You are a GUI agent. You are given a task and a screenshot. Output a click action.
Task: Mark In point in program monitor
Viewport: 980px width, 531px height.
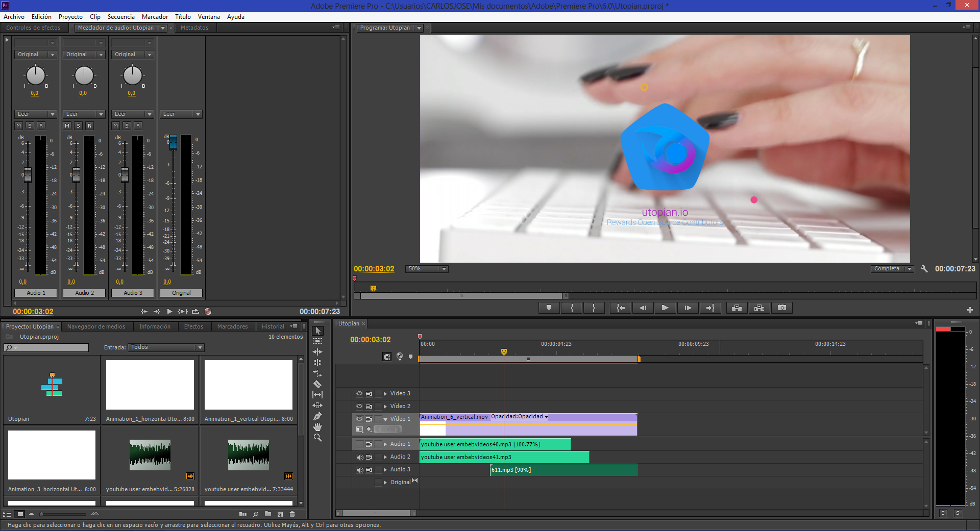pyautogui.click(x=572, y=308)
